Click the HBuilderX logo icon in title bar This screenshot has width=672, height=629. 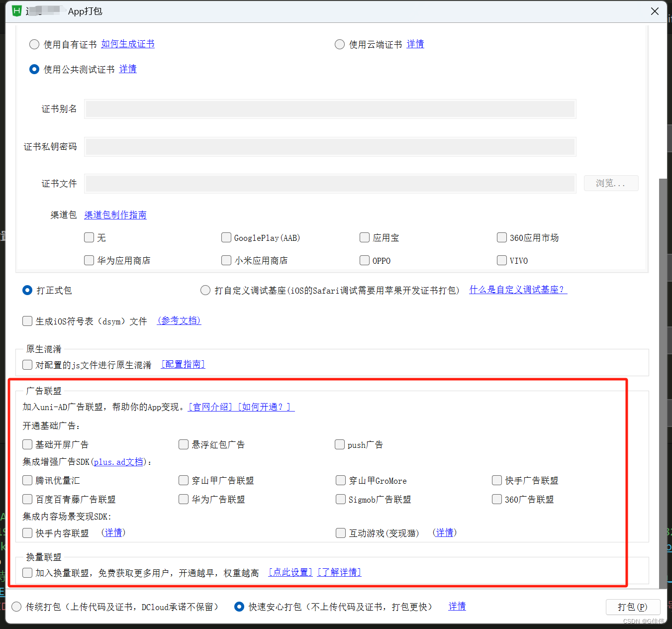click(16, 11)
